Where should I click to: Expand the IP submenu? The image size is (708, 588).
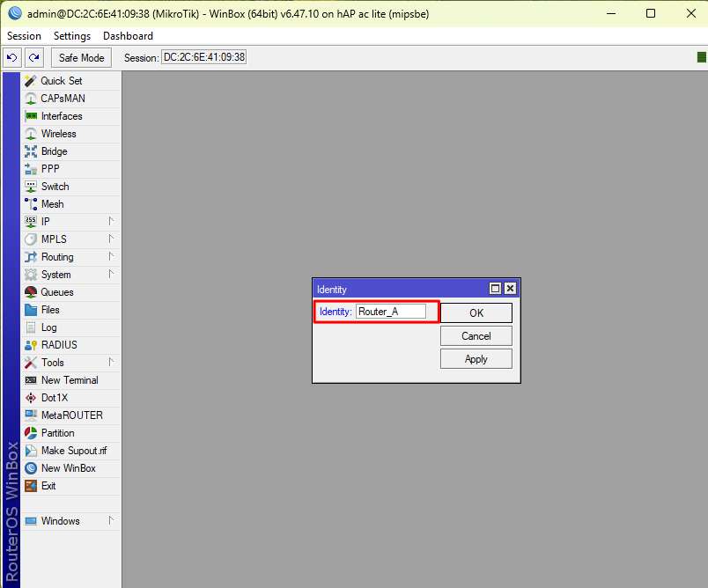coord(111,222)
